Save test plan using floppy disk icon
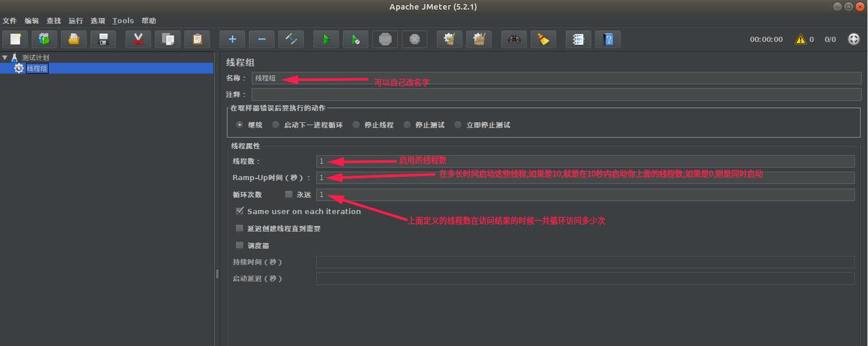Image resolution: width=868 pixels, height=346 pixels. (x=104, y=39)
